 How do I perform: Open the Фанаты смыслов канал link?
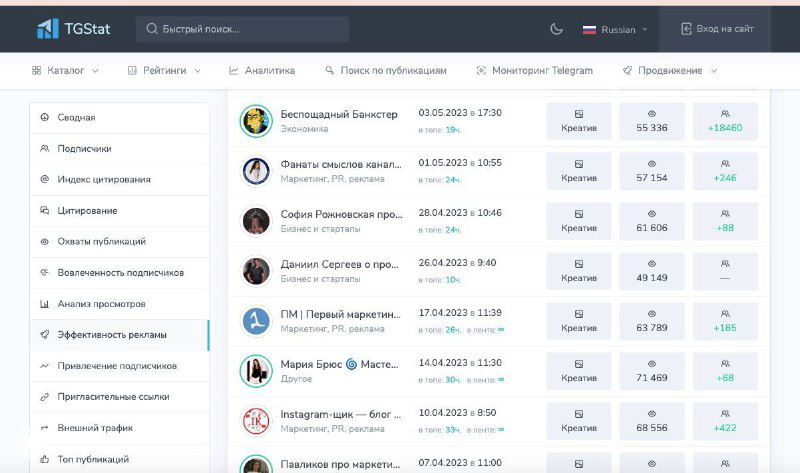(x=341, y=163)
